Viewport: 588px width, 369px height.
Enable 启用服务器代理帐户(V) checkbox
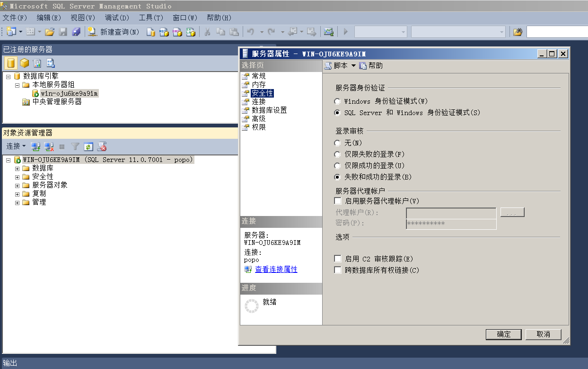[x=338, y=201]
